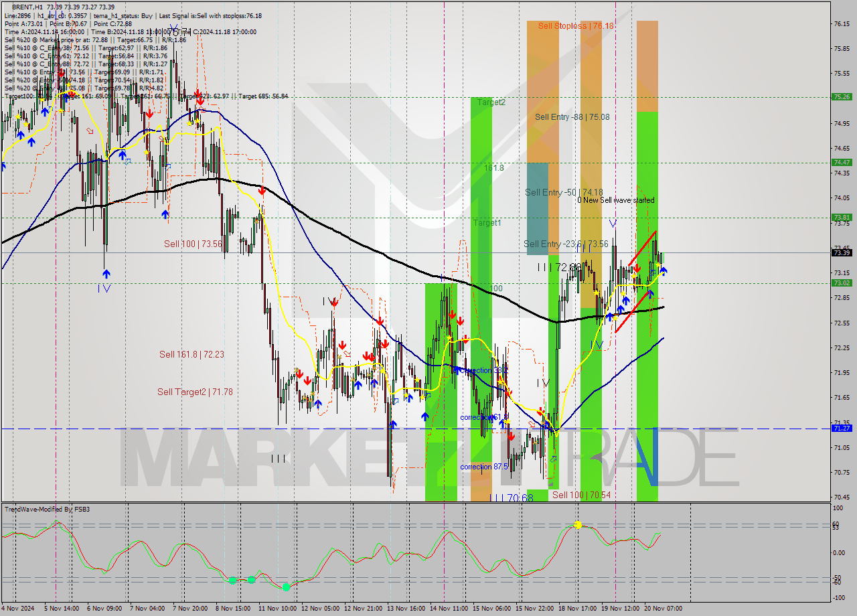Click the 20 Nov 07:00 time label
The image size is (857, 616).
pos(663,609)
